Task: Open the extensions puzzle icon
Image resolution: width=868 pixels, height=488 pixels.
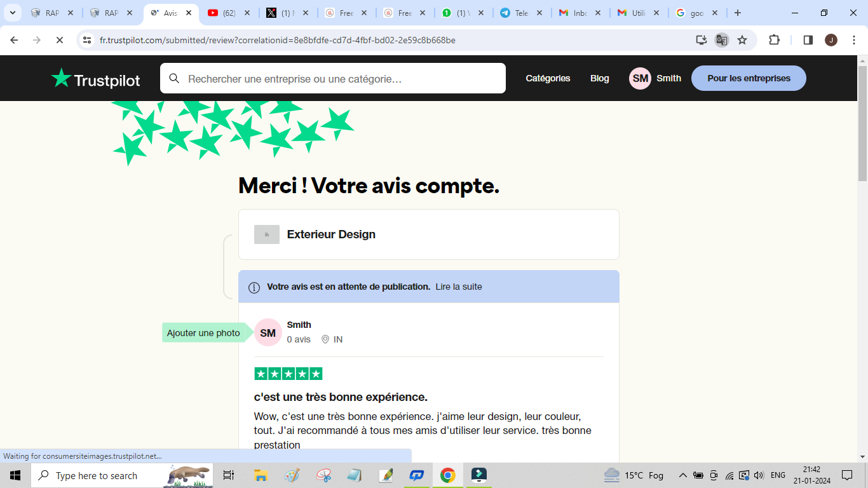Action: click(774, 40)
